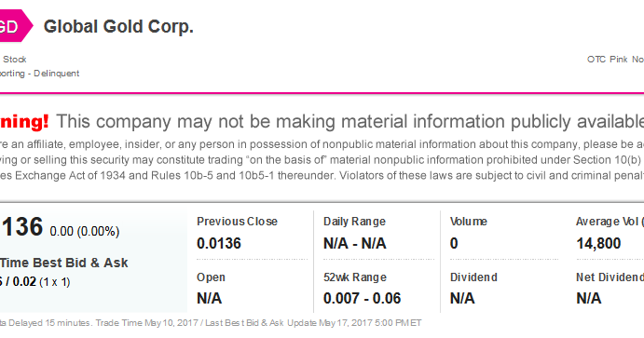The height and width of the screenshot is (338, 644).
Task: Click the Daily Range label
Action: [x=354, y=222]
